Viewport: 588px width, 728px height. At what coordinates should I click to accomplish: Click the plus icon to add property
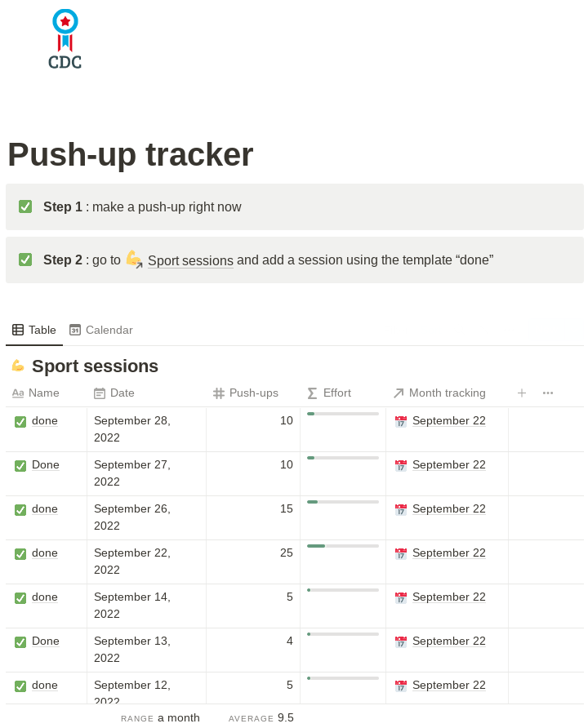click(522, 393)
